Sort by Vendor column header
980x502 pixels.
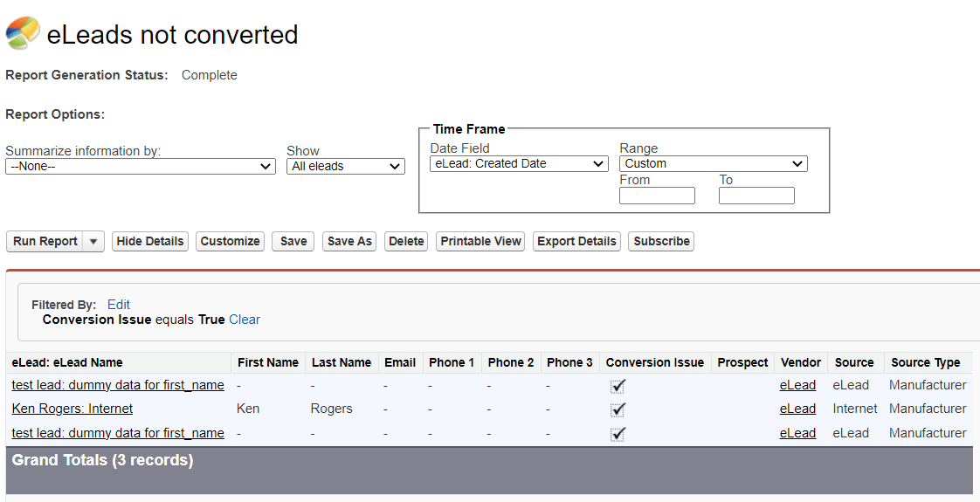[x=801, y=363]
